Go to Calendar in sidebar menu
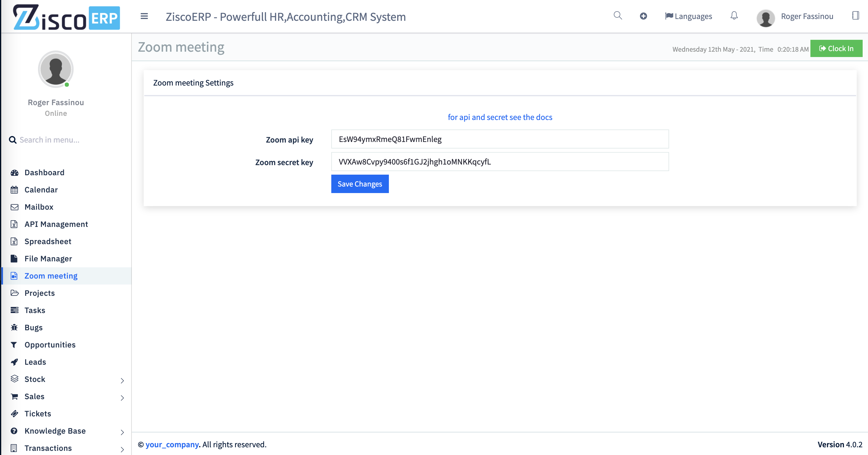The image size is (868, 455). (41, 190)
